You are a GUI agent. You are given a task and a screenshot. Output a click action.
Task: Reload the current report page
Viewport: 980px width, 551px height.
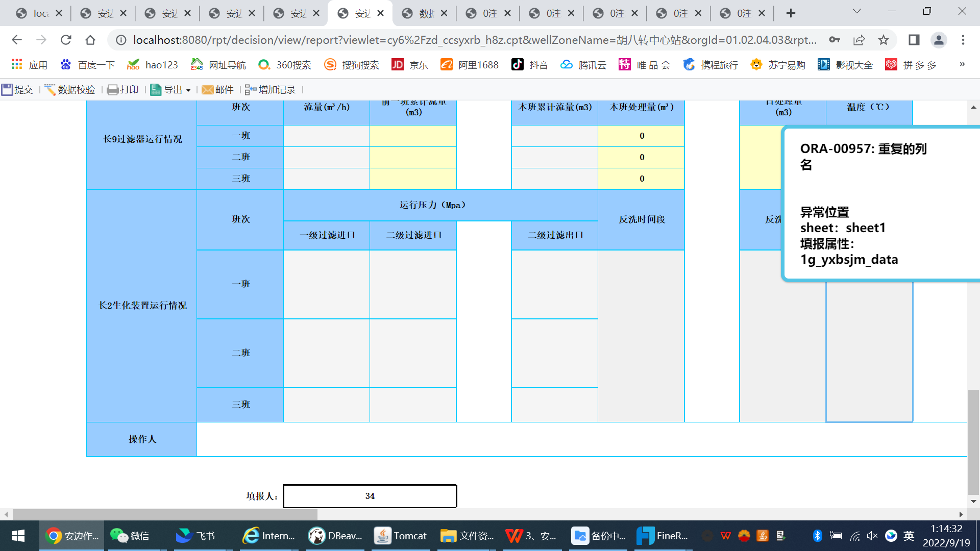66,40
